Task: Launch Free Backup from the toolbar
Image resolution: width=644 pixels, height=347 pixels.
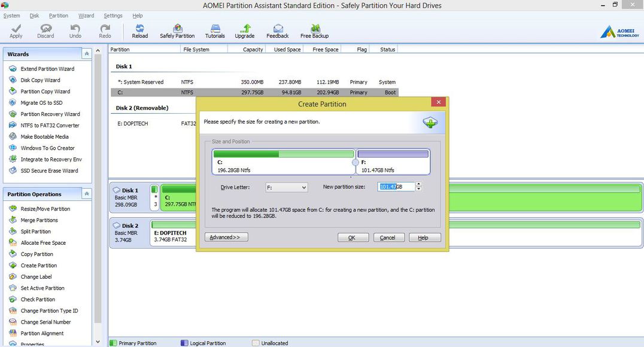Action: click(314, 29)
